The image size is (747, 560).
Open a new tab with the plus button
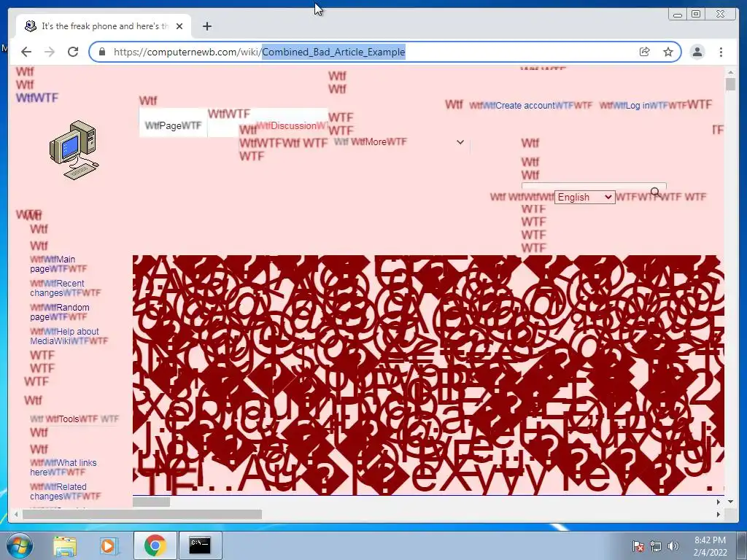(206, 26)
